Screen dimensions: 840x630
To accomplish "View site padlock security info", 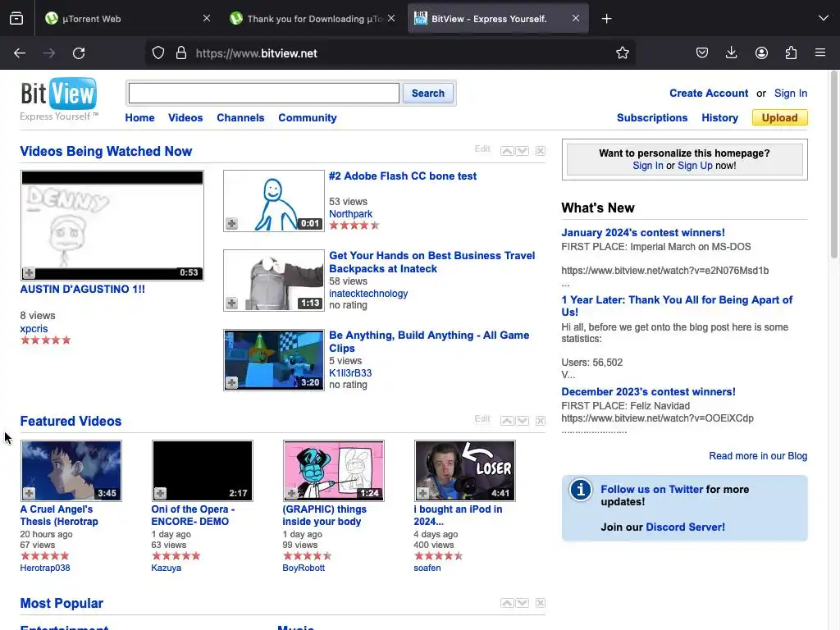I will click(181, 53).
